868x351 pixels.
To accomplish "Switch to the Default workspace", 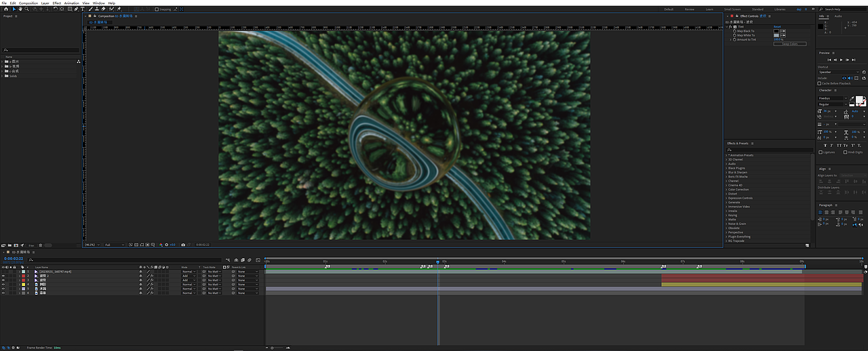I will [x=669, y=9].
